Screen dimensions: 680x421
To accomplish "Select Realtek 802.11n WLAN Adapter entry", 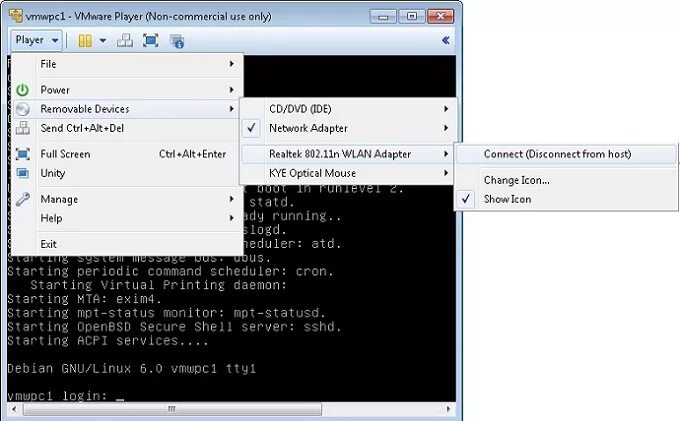I will pos(346,154).
